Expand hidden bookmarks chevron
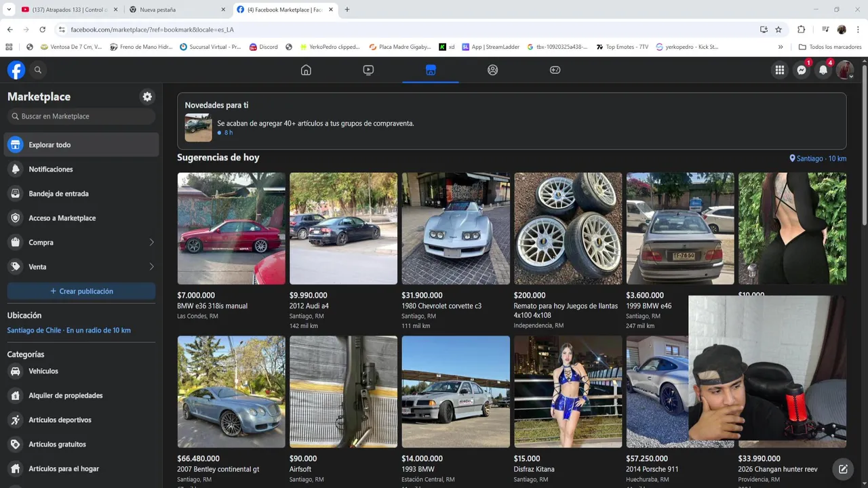 click(781, 47)
